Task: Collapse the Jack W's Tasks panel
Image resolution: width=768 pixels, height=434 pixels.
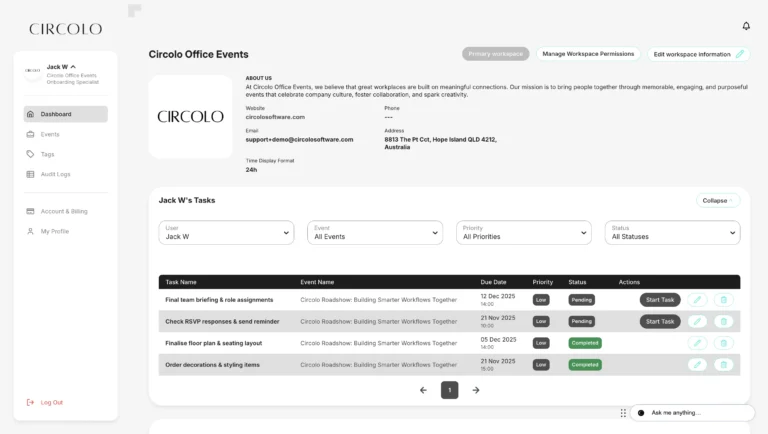Action: coord(717,200)
